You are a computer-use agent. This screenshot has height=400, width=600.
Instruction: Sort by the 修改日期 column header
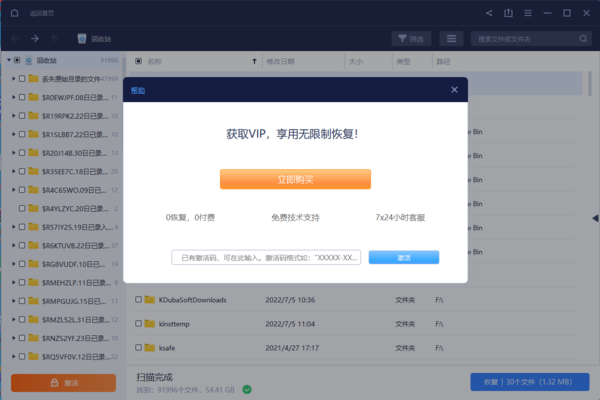point(280,62)
